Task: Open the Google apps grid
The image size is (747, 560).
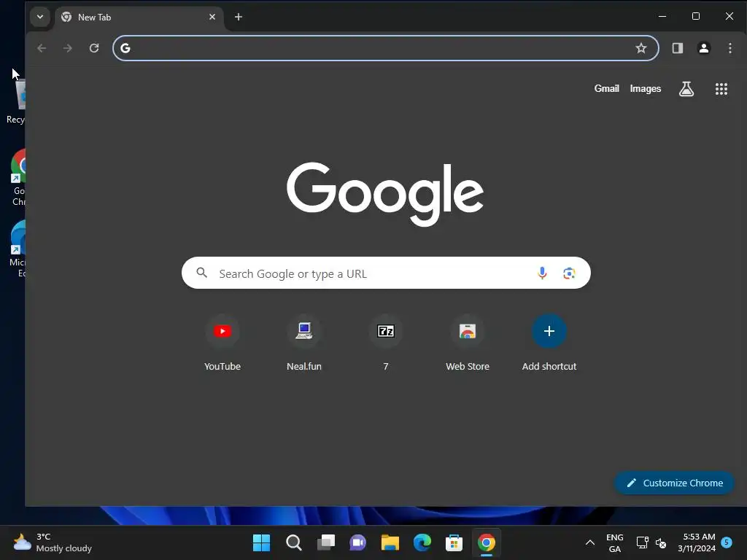Action: pyautogui.click(x=721, y=88)
